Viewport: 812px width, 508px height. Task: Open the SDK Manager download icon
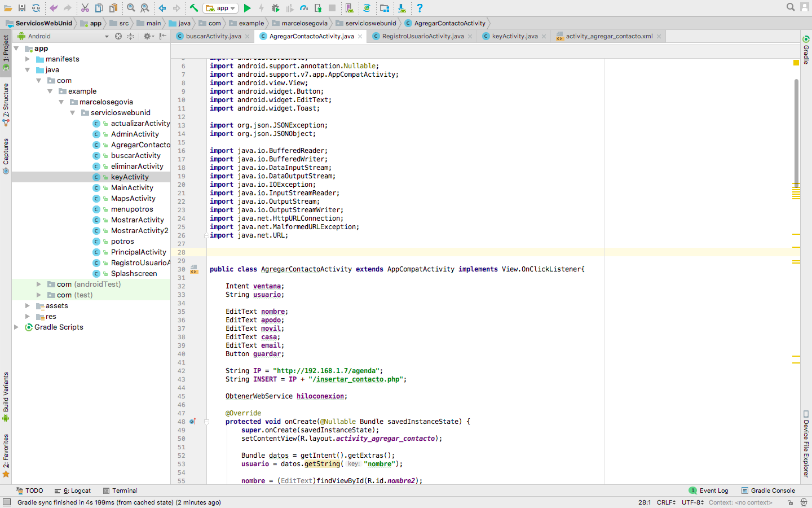[x=401, y=8]
